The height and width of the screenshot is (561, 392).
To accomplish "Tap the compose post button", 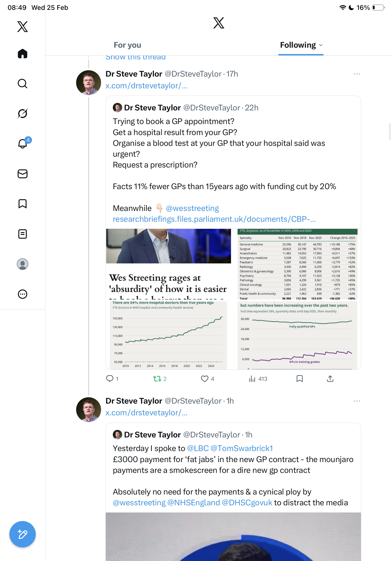I will pyautogui.click(x=23, y=534).
